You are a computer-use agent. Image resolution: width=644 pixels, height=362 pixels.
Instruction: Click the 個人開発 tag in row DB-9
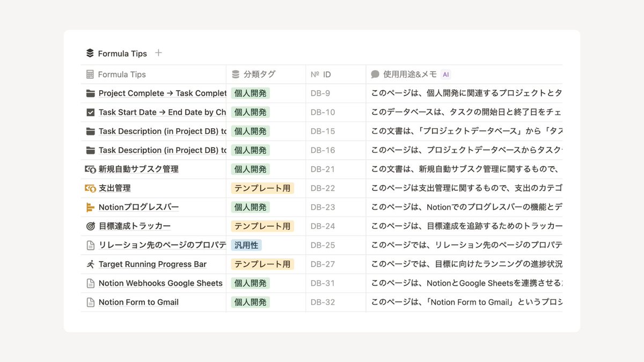pos(251,93)
